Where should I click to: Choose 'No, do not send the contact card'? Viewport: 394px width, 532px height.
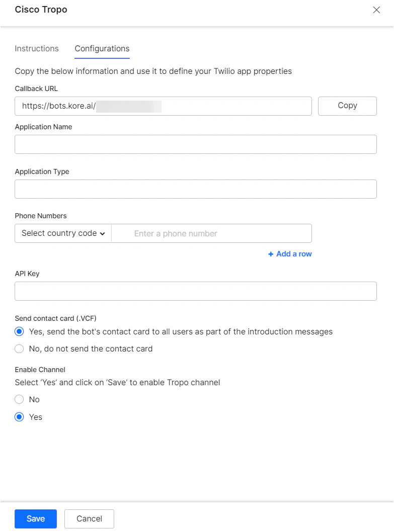coord(19,348)
